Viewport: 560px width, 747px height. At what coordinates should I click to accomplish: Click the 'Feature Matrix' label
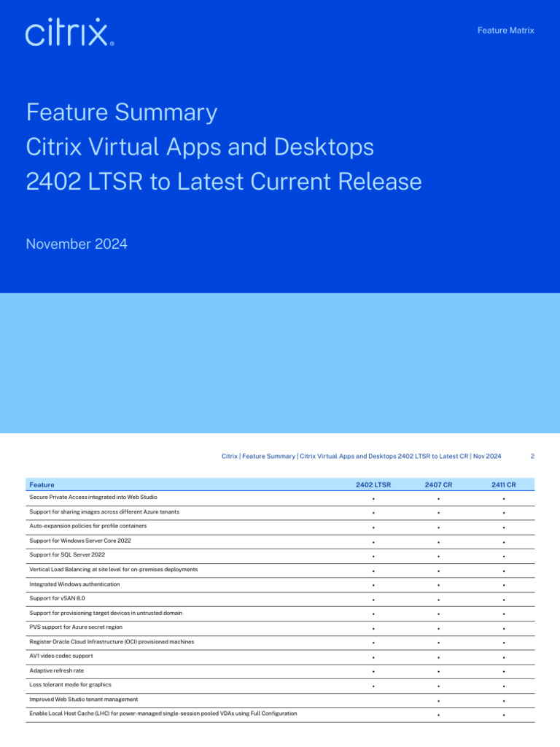click(506, 31)
